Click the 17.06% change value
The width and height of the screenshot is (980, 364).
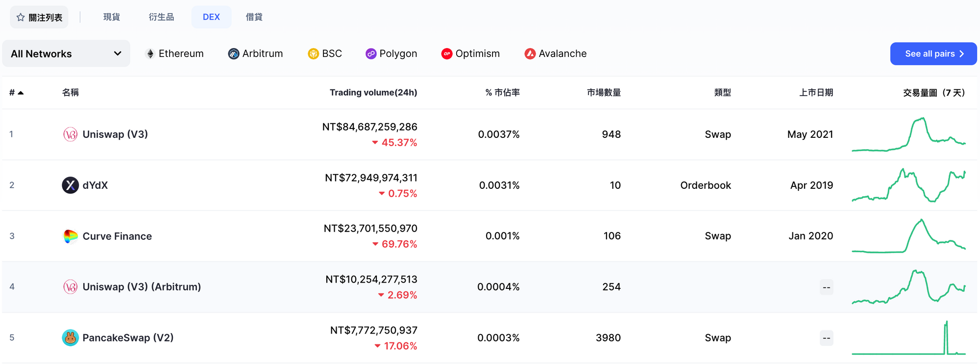(x=400, y=346)
